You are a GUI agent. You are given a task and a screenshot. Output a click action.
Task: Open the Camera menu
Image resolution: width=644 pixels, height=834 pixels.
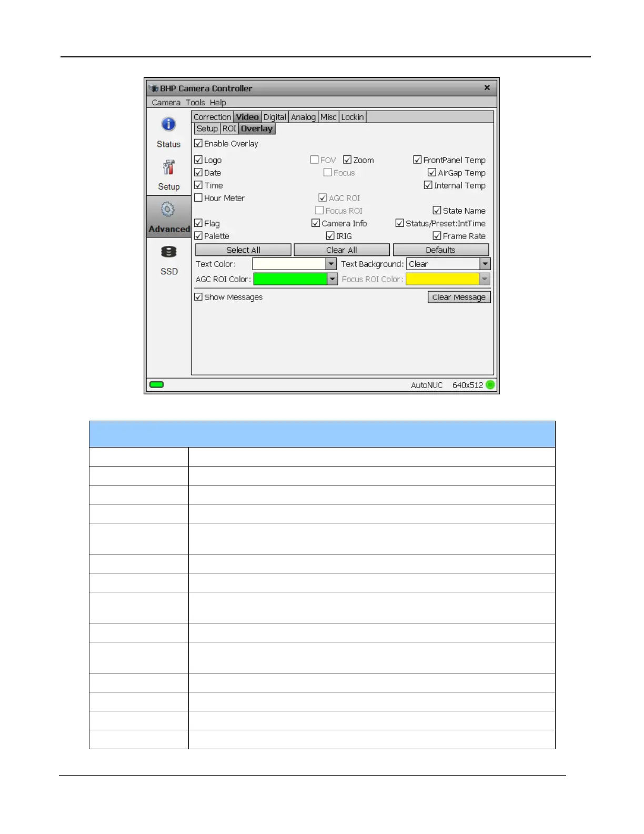click(x=166, y=103)
